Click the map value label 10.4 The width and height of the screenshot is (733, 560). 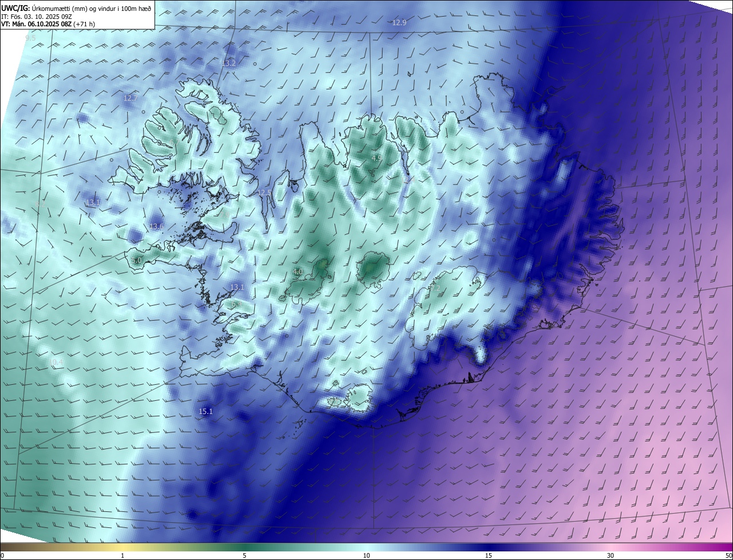(x=57, y=362)
